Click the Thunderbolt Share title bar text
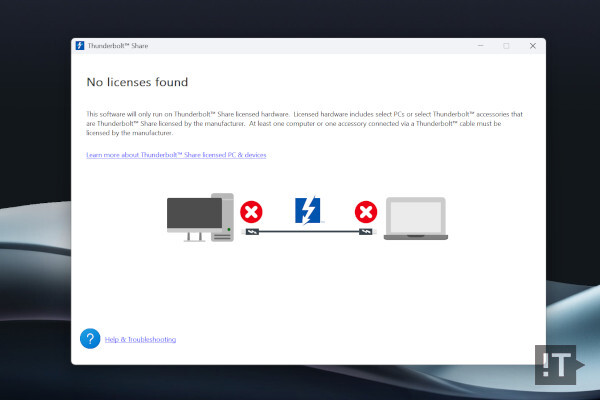The width and height of the screenshot is (600, 400). (119, 46)
